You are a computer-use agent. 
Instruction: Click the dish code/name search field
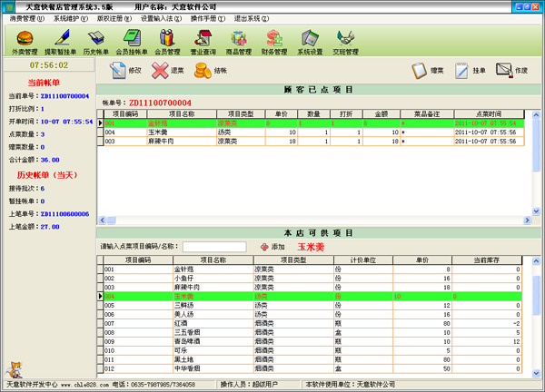pyautogui.click(x=213, y=246)
